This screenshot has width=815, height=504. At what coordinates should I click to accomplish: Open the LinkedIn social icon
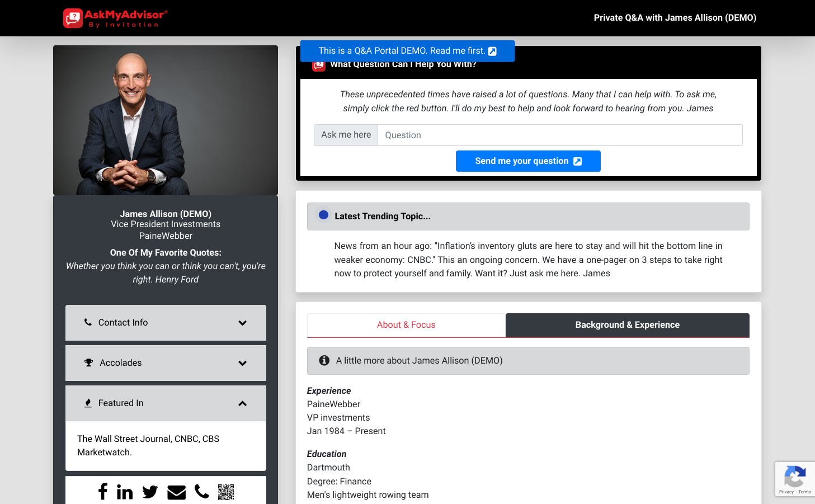125,492
